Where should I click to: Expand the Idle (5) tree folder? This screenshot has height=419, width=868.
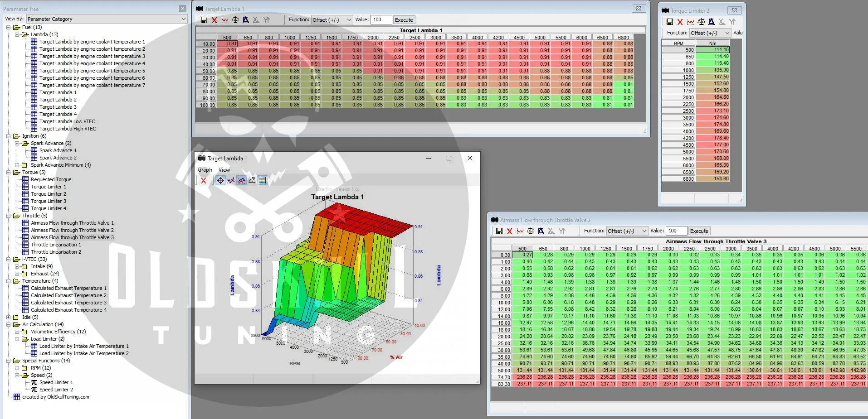point(9,317)
